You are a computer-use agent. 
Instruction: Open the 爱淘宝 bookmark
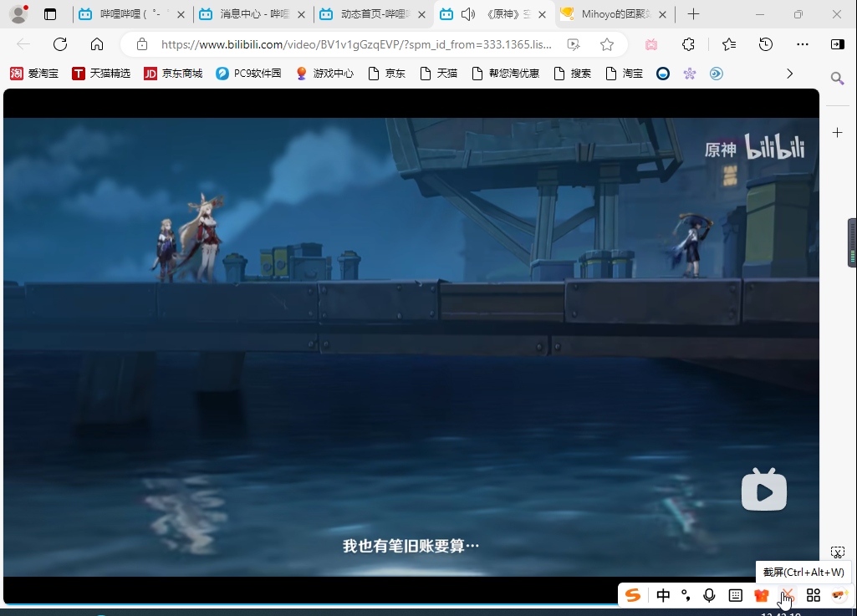[34, 74]
